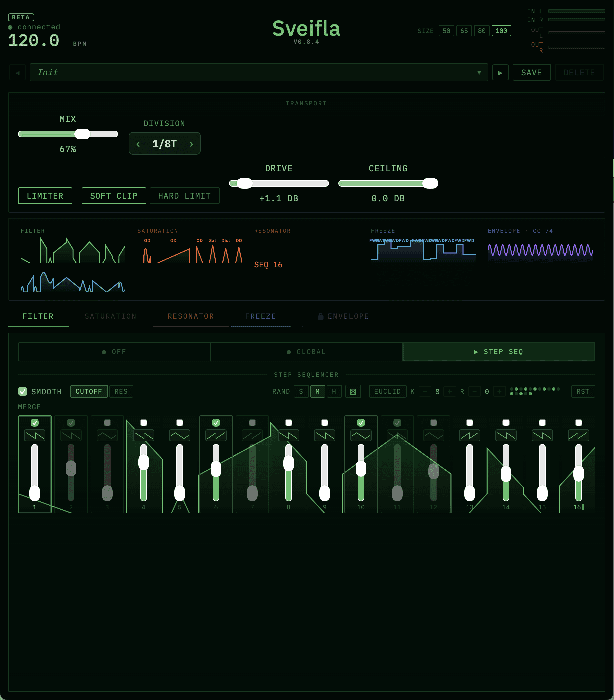Click the lock icon beside Envelope
The width and height of the screenshot is (614, 700).
(321, 316)
